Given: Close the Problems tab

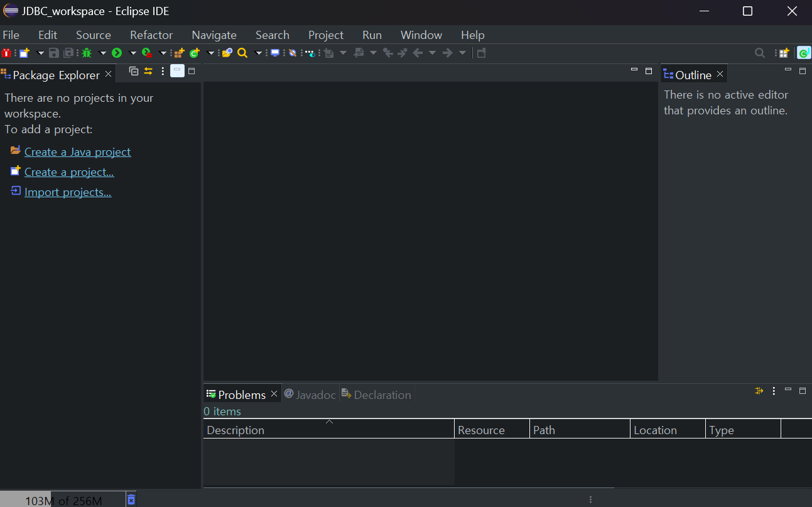Looking at the screenshot, I should [x=274, y=394].
